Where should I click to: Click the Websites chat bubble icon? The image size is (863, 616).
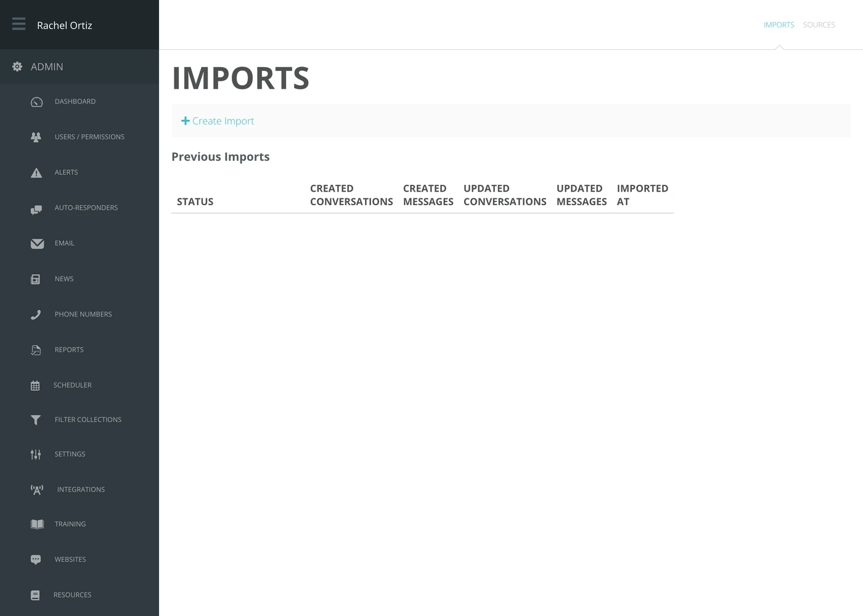pyautogui.click(x=36, y=560)
